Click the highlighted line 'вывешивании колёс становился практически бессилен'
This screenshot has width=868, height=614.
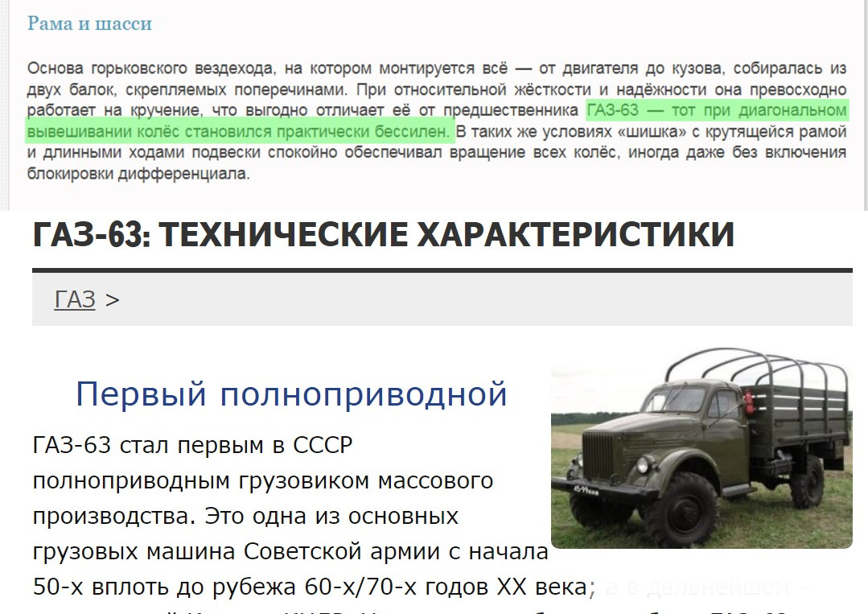(239, 132)
